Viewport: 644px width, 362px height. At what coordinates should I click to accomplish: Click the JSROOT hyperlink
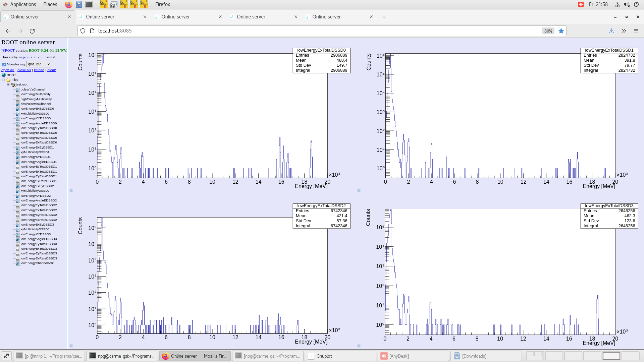(7, 50)
